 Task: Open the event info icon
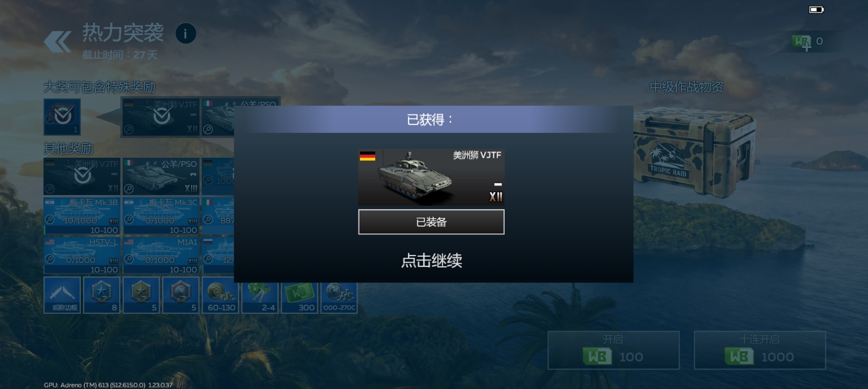click(x=186, y=34)
